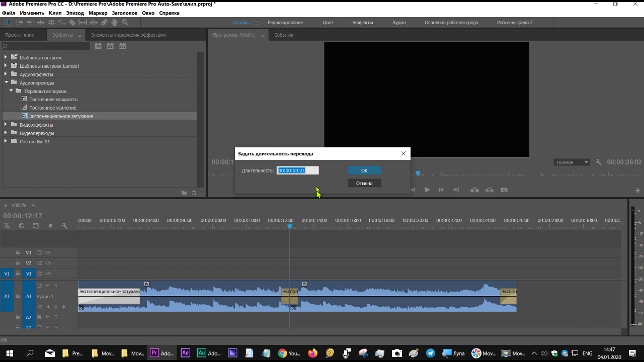644x362 pixels.
Task: Switch to the Аудио workspace
Action: (399, 23)
